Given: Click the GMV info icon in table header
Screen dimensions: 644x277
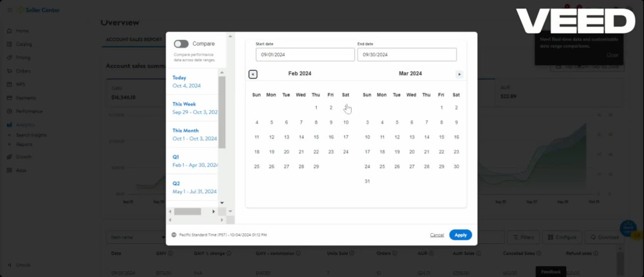Looking at the screenshot, I should pos(171,254).
